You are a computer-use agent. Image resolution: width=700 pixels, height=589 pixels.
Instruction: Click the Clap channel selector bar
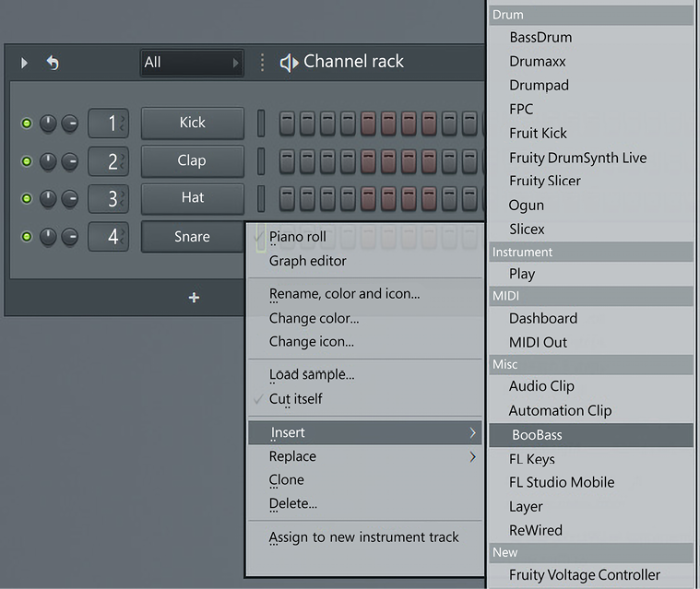pyautogui.click(x=261, y=161)
